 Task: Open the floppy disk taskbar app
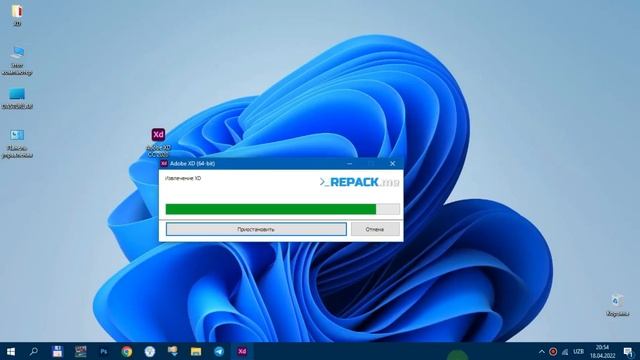[x=57, y=351]
